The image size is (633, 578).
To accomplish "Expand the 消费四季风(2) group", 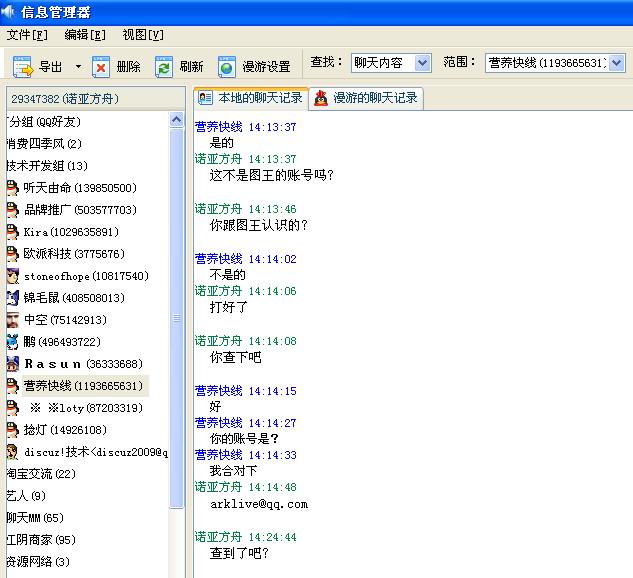I will pyautogui.click(x=44, y=144).
